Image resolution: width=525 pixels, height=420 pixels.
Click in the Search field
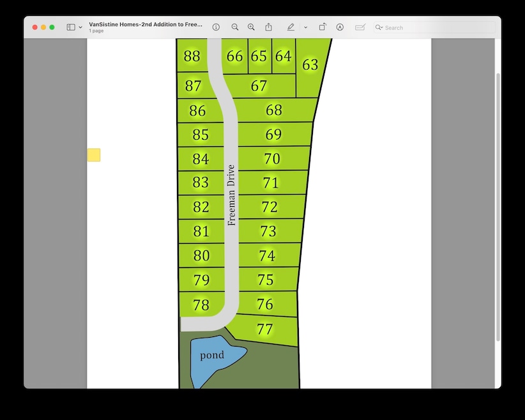pos(434,27)
